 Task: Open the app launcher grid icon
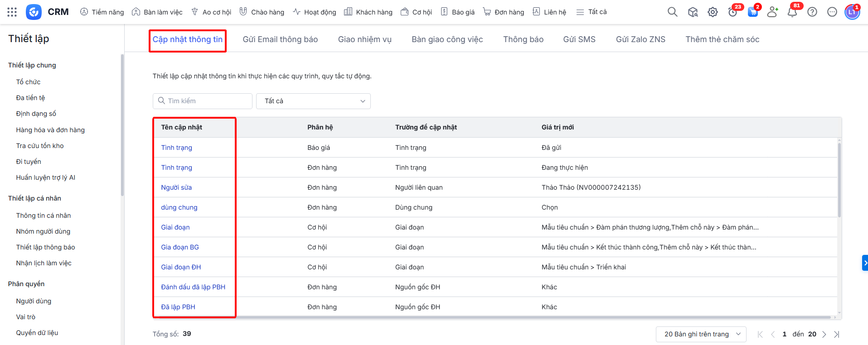point(12,12)
